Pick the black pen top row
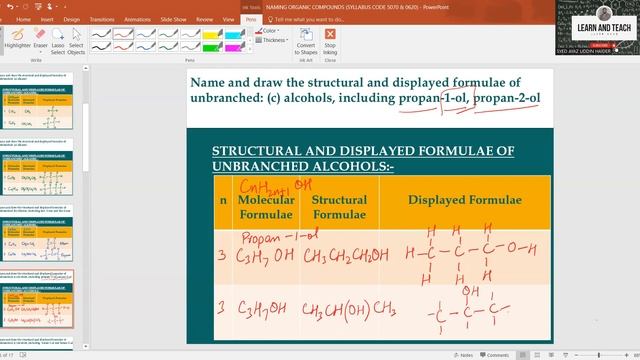The height and width of the screenshot is (360, 640). (101, 33)
